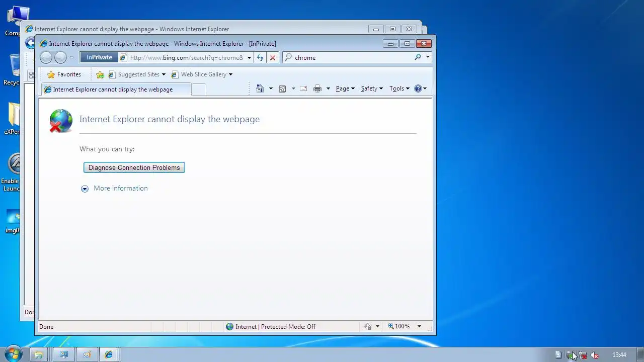Open the Page menu
The height and width of the screenshot is (362, 644).
345,88
